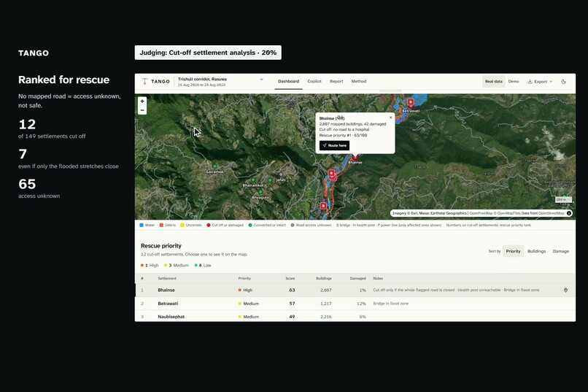
Task: Select the Real data mode
Action: tap(493, 82)
